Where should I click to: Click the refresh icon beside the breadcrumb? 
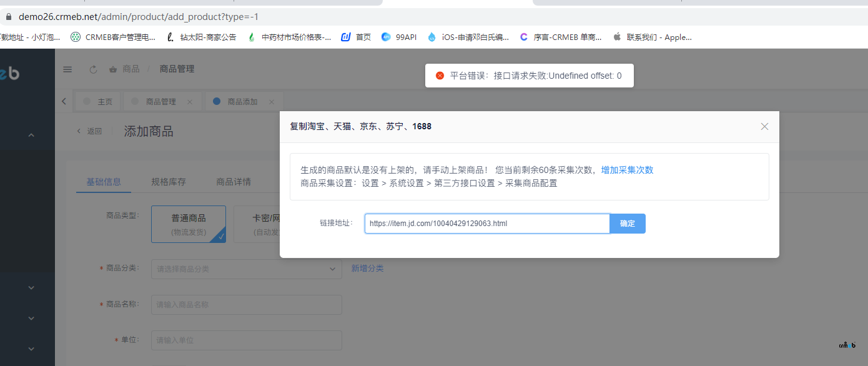click(94, 69)
